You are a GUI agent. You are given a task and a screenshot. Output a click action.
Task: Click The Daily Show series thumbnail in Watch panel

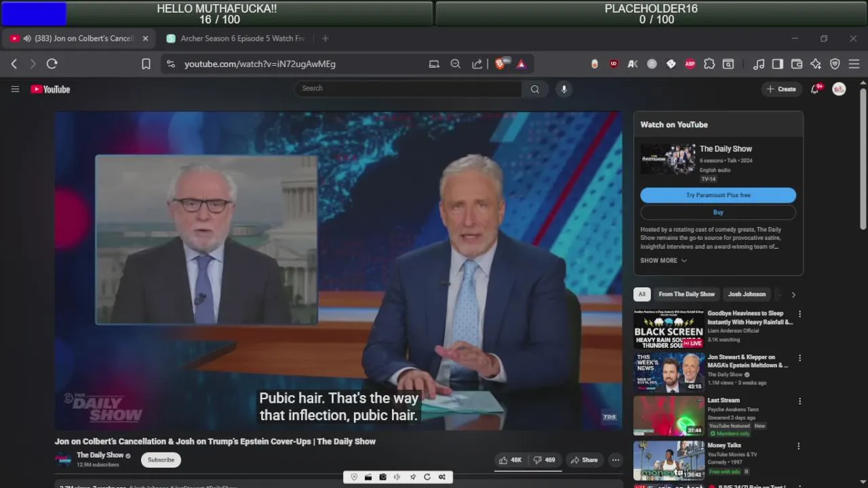click(668, 159)
